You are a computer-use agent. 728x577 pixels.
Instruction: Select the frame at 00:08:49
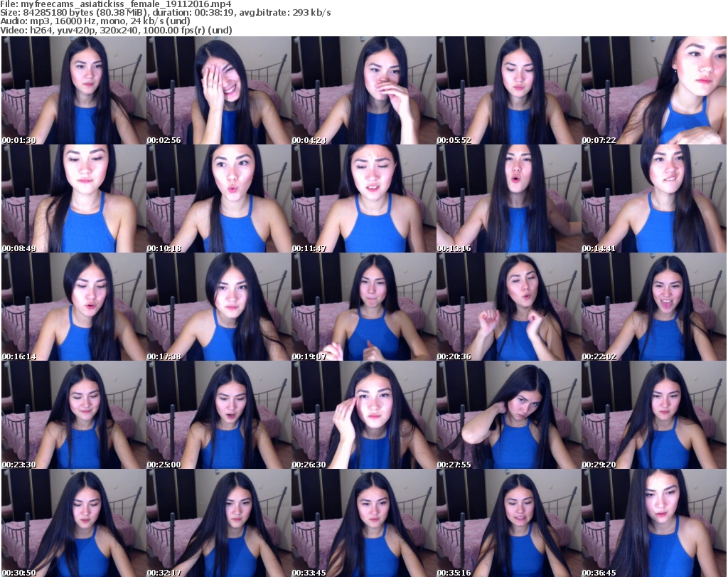[74, 198]
